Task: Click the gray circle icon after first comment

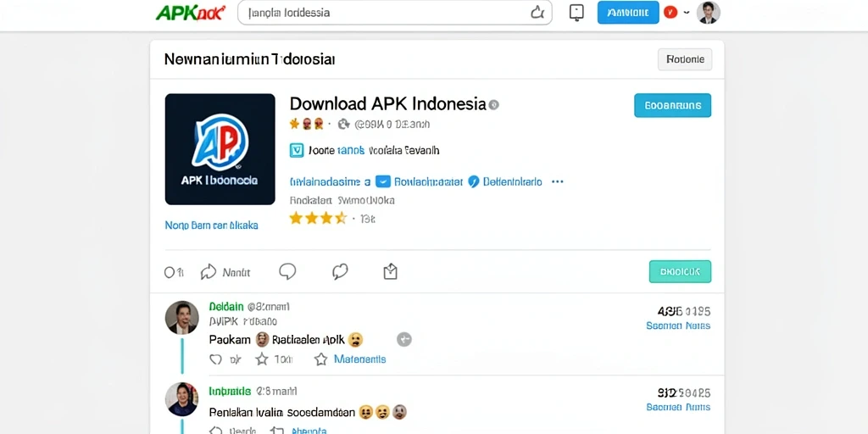Action: (x=404, y=339)
